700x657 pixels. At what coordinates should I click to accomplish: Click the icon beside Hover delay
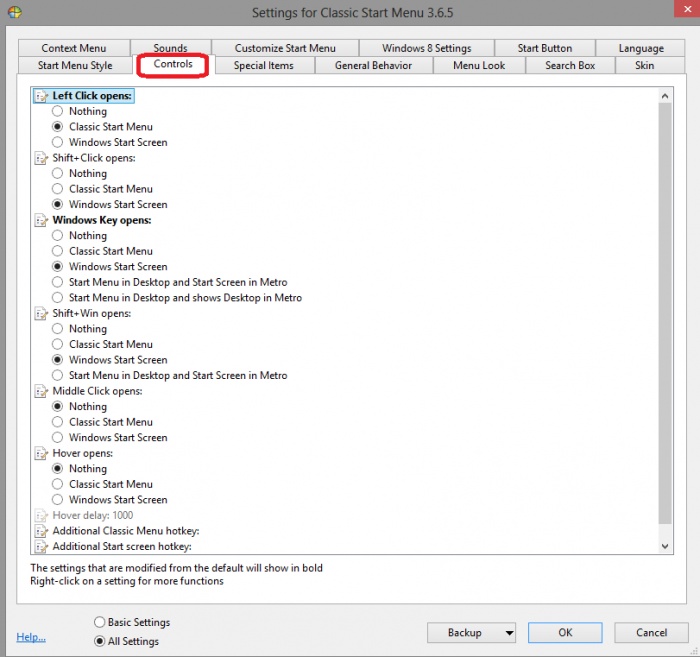point(42,516)
